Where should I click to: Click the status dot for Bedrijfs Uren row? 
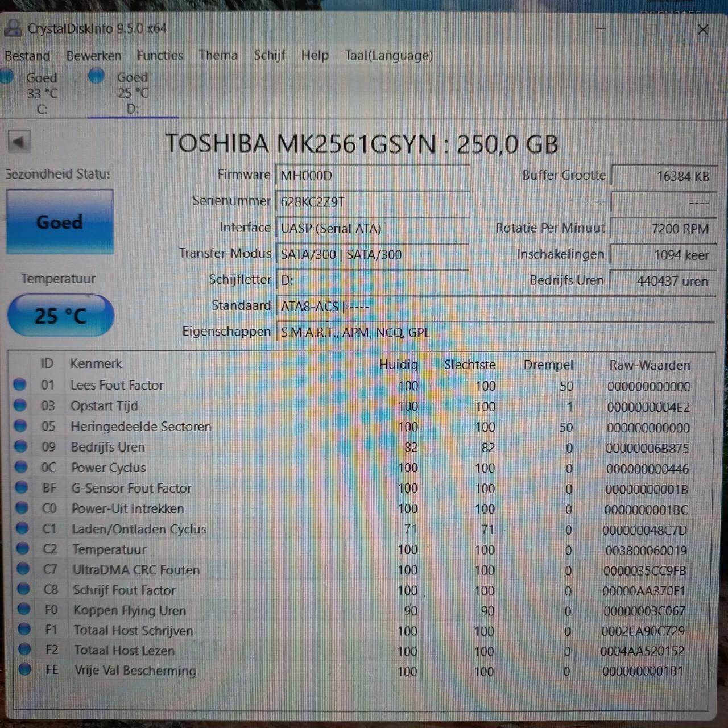pyautogui.click(x=21, y=446)
